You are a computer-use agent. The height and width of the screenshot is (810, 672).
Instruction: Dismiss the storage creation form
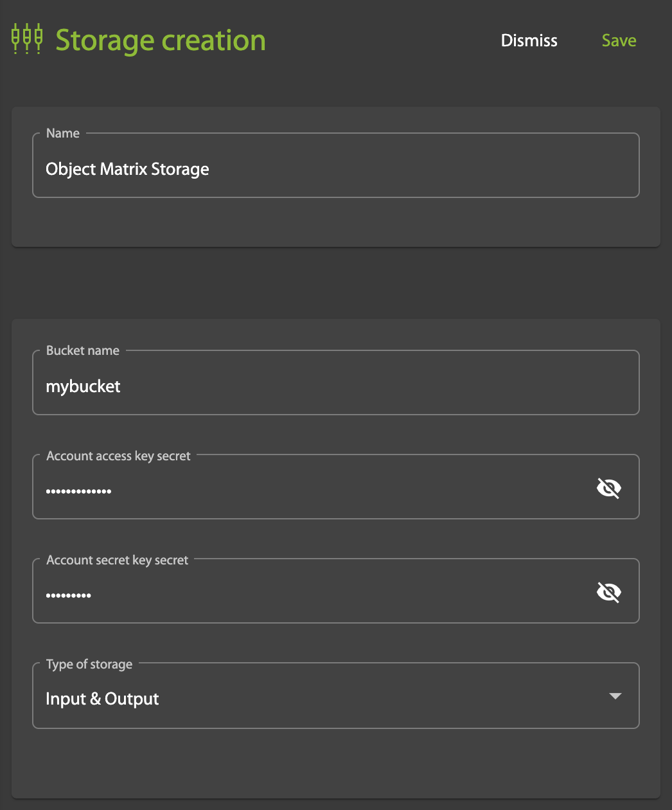(529, 40)
